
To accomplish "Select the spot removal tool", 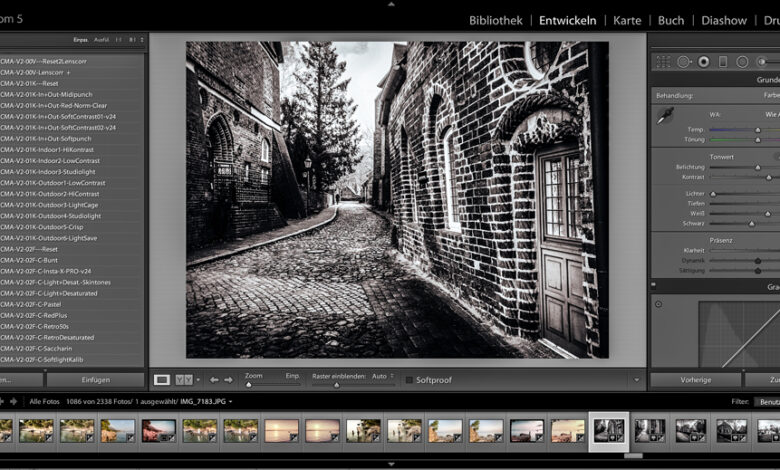I will (x=684, y=62).
